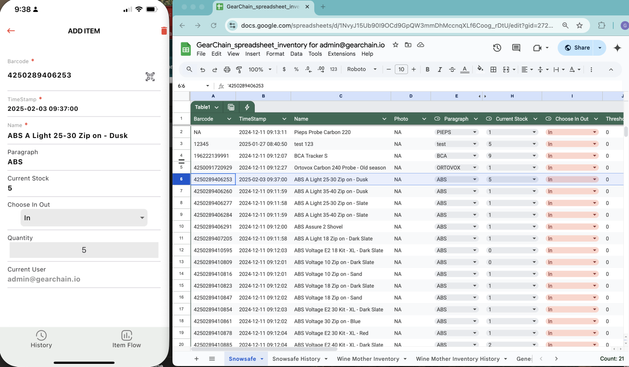Click the Paint format icon
The height and width of the screenshot is (367, 629).
(x=239, y=69)
